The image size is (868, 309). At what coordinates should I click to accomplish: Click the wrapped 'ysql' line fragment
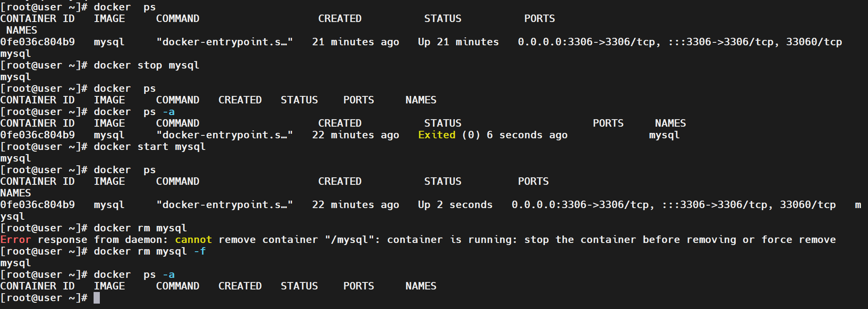(x=12, y=216)
